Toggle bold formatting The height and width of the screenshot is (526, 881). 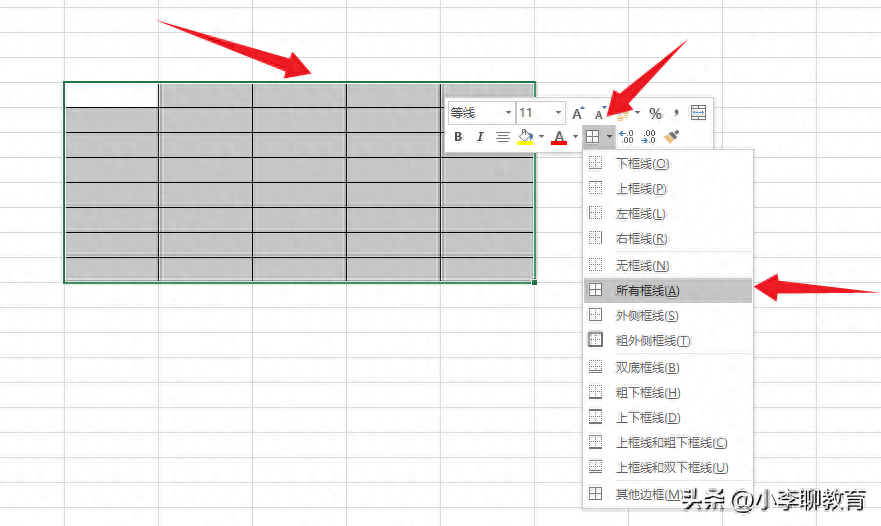coord(458,137)
